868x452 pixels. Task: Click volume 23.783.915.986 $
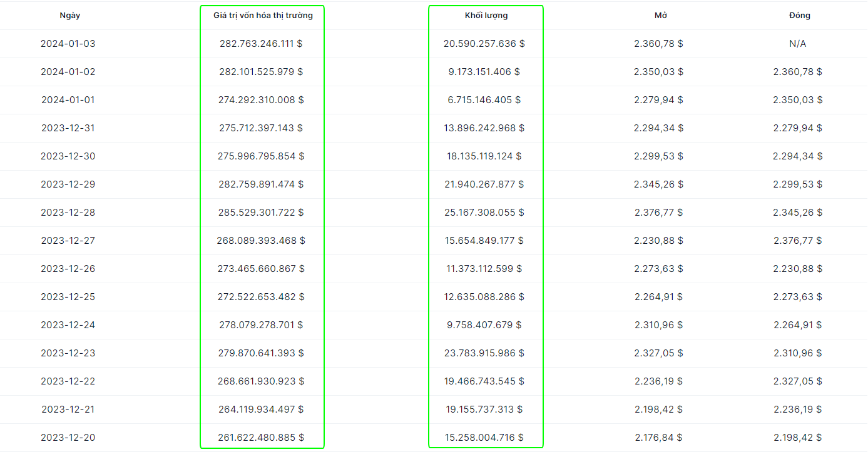pyautogui.click(x=484, y=353)
